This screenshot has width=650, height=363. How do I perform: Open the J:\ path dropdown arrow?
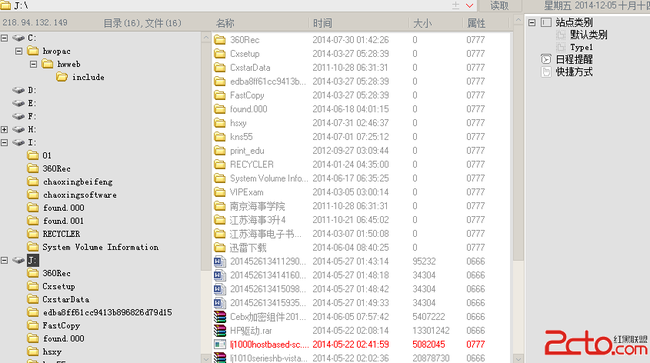click(469, 5)
